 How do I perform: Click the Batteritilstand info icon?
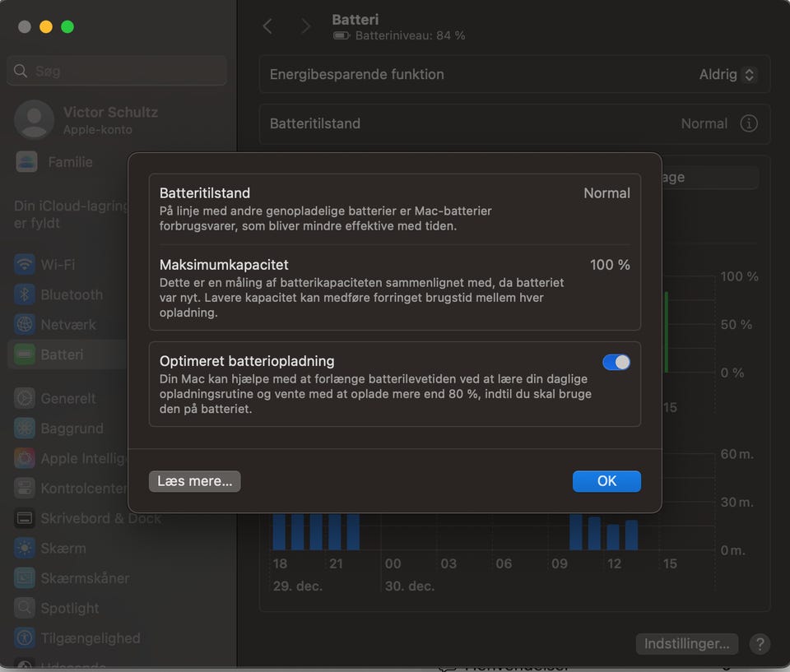(749, 123)
